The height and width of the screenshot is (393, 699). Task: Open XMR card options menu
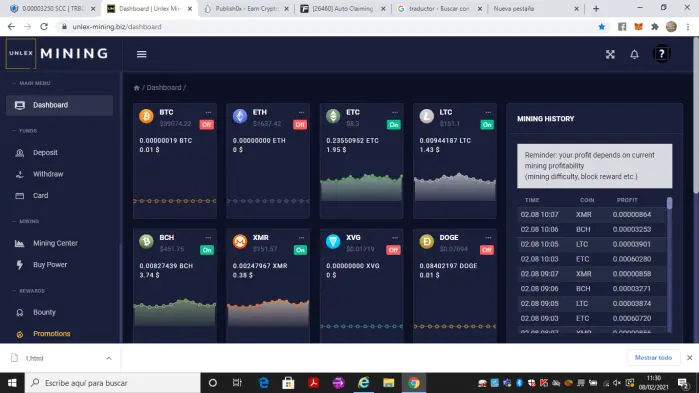click(x=302, y=237)
